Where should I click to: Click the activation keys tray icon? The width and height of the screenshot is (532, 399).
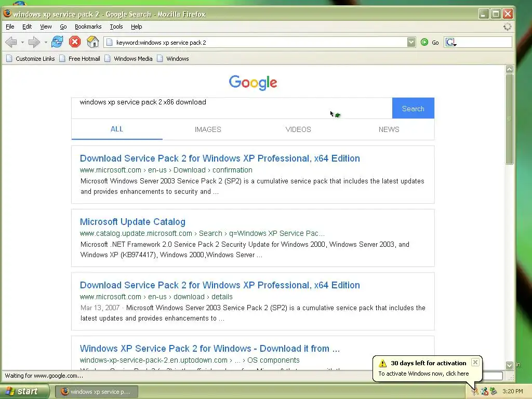coord(475,392)
